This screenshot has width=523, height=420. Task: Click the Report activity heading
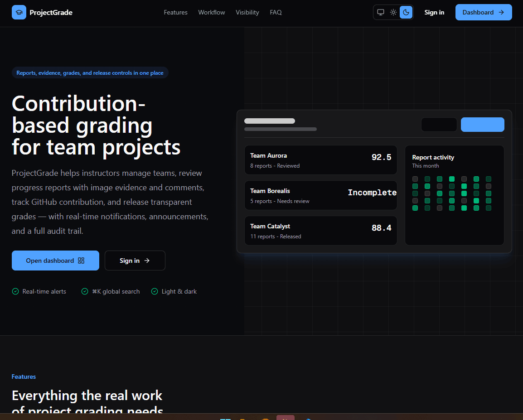(433, 157)
